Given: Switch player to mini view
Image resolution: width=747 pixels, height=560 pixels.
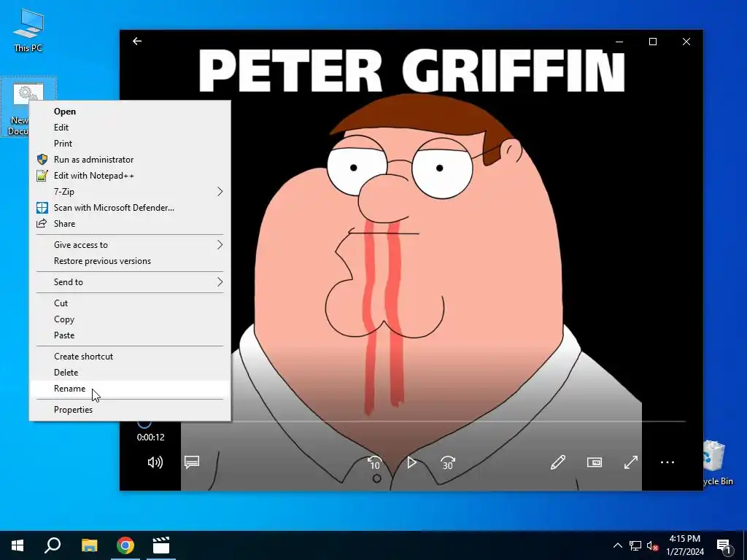Looking at the screenshot, I should point(595,462).
